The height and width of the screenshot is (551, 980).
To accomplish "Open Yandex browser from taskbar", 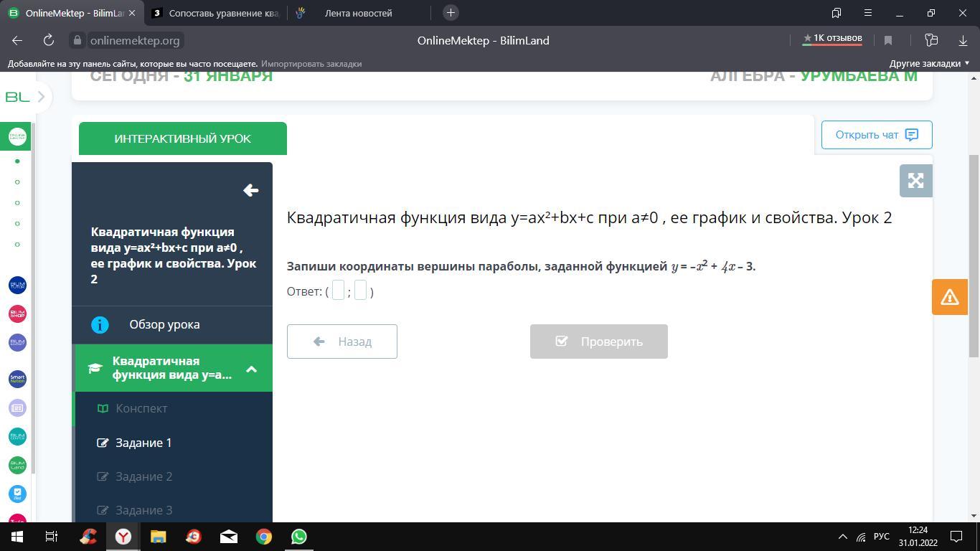I will (x=123, y=536).
